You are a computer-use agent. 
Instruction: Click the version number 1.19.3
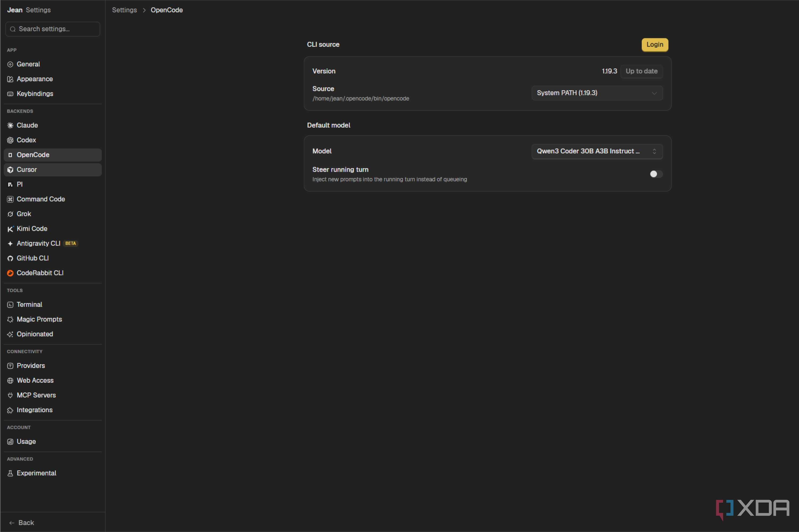609,71
